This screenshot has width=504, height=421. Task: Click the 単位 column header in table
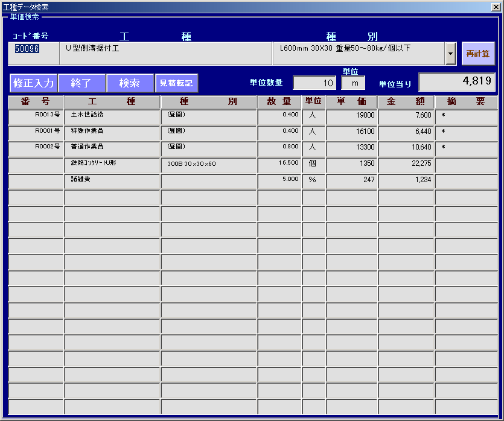click(314, 101)
